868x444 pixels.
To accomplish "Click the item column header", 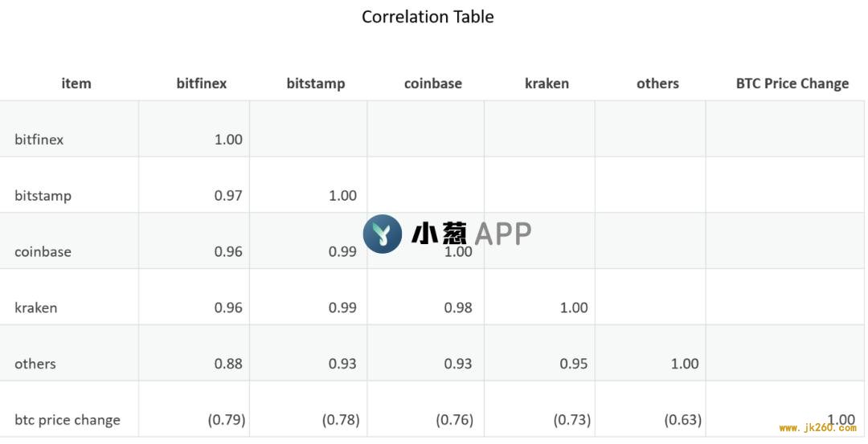I will 76,84.
